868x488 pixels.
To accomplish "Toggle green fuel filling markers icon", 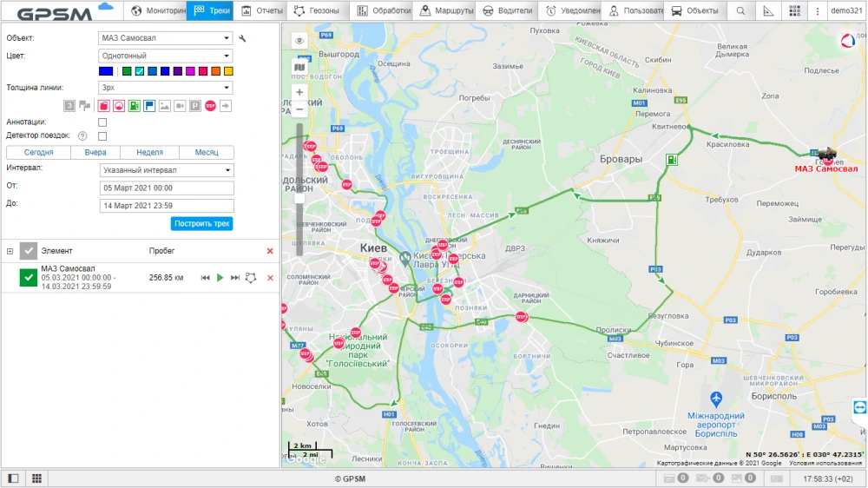I will (x=135, y=106).
